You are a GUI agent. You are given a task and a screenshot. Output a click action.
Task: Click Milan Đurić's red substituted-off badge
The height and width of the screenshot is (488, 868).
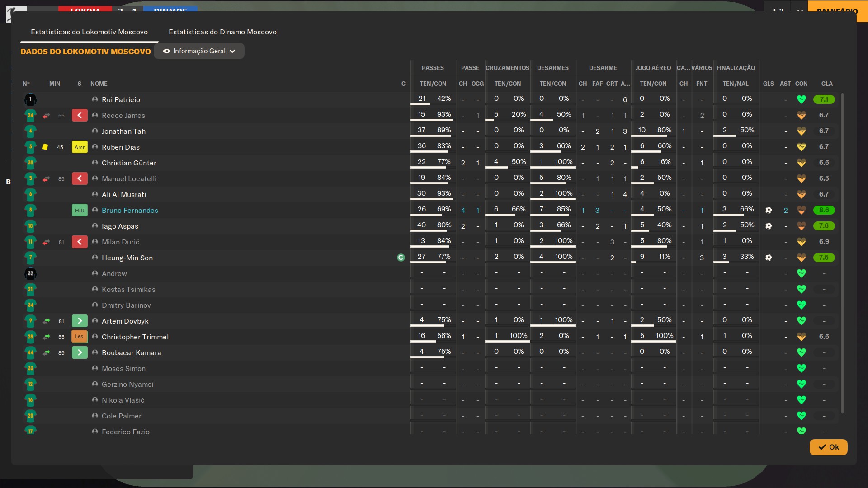point(80,242)
